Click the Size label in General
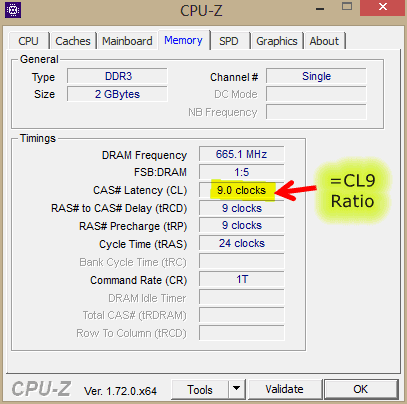 44,94
